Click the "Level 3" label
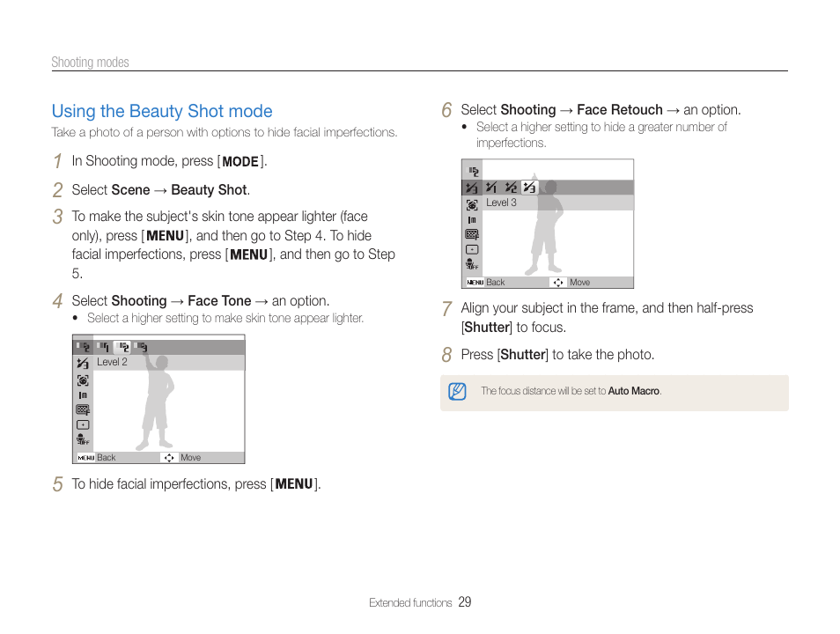 501,203
